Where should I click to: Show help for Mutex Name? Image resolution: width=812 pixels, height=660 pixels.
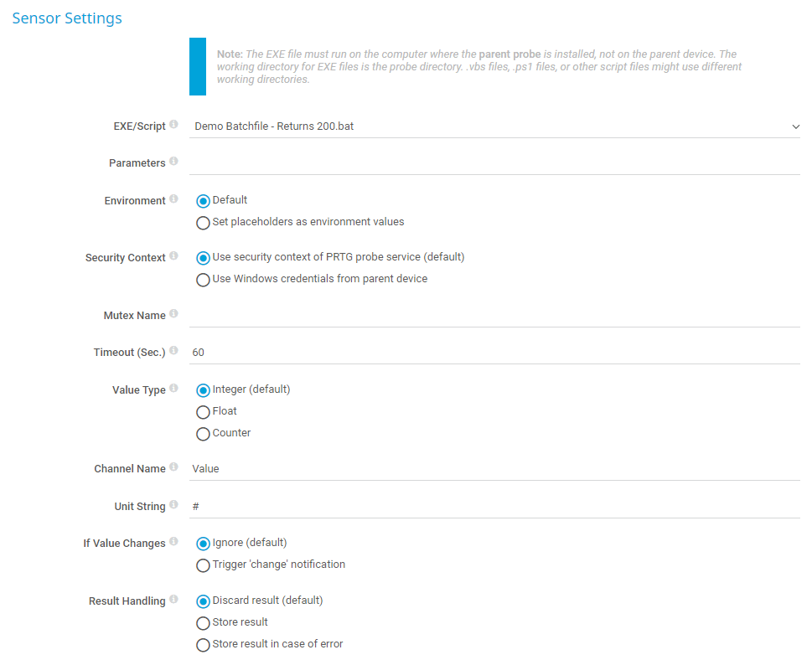point(173,314)
